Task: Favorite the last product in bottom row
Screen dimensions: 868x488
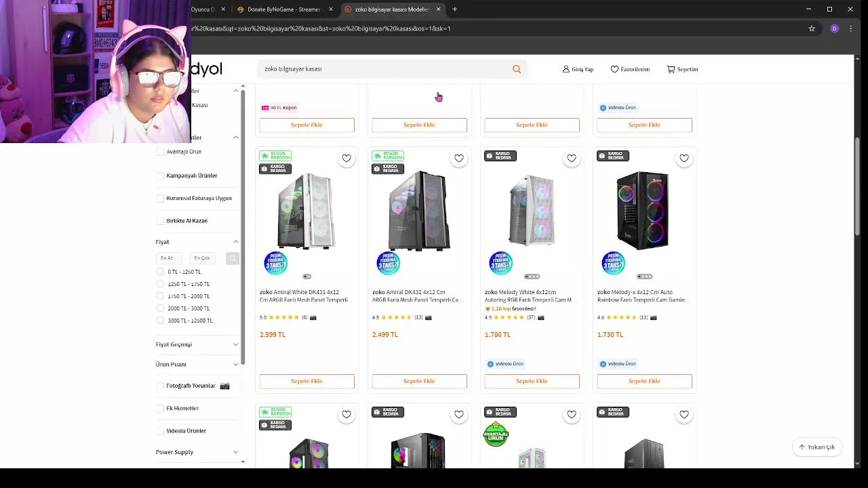Action: 684,415
